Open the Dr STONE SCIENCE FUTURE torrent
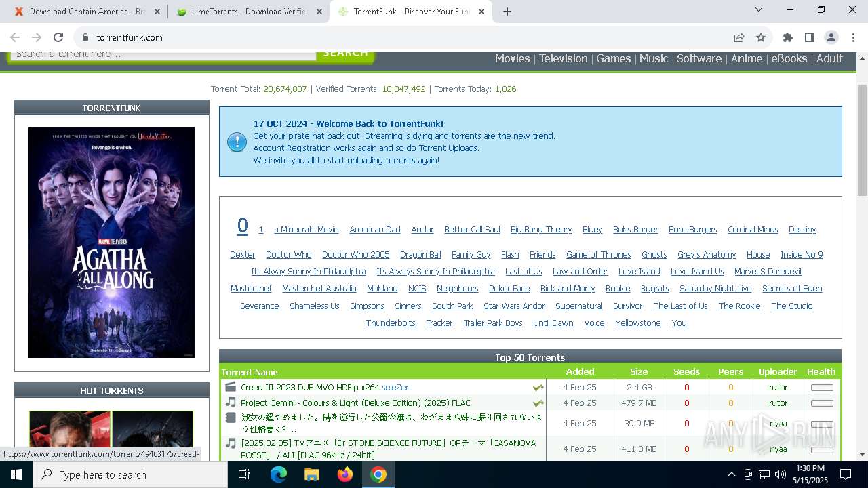868x488 pixels. tap(389, 449)
